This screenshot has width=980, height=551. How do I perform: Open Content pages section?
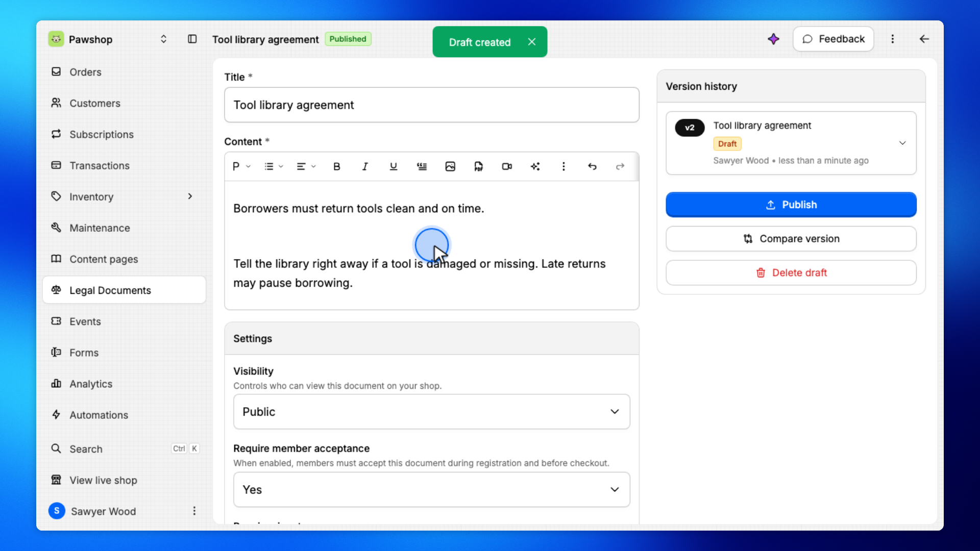[124, 259]
